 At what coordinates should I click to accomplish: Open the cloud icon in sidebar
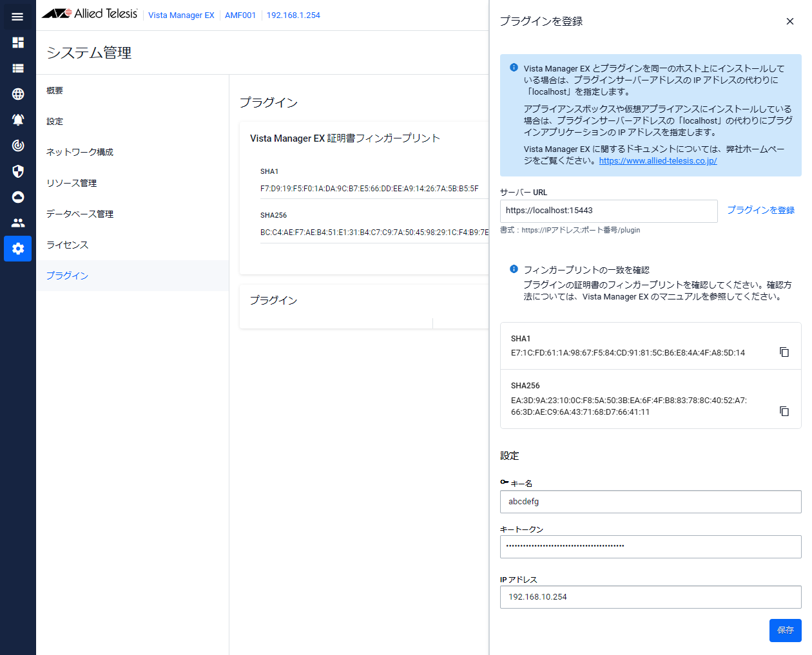(x=18, y=197)
